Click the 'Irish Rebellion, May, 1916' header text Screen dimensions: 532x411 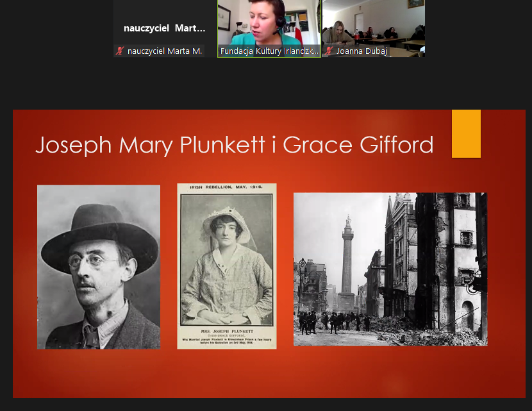(x=227, y=188)
